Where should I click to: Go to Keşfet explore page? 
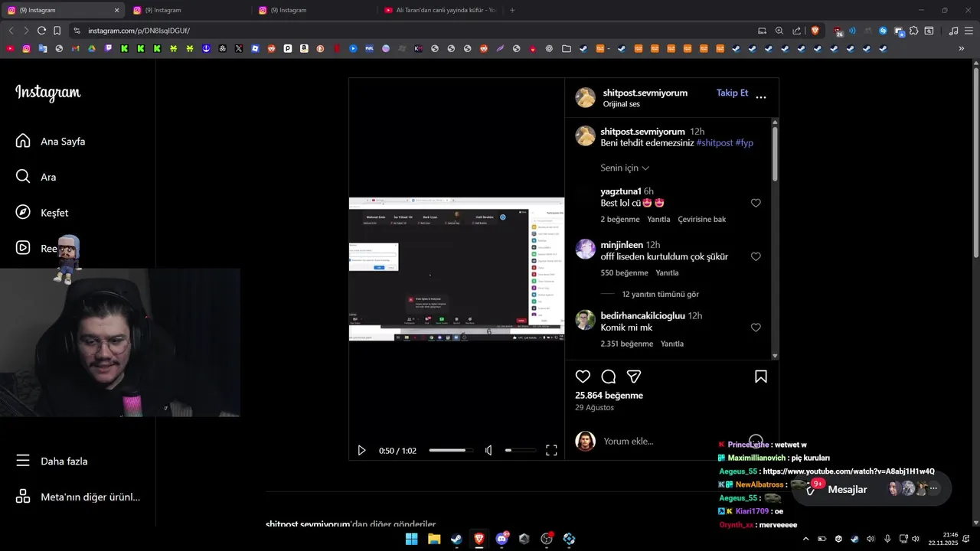point(42,213)
